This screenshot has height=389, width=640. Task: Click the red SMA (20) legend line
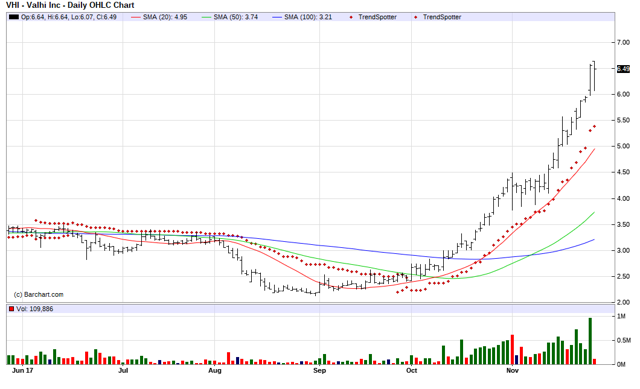click(x=136, y=17)
